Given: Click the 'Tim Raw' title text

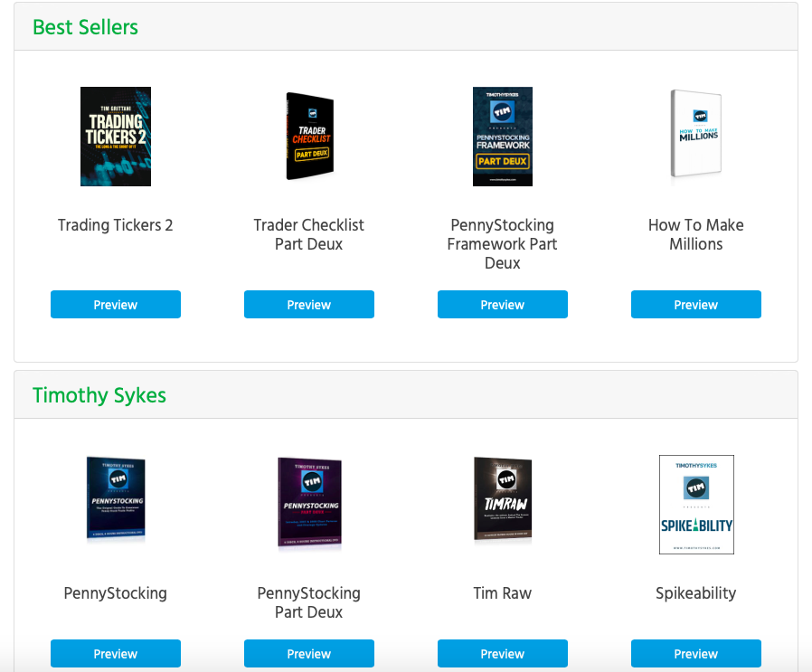Looking at the screenshot, I should (x=503, y=593).
